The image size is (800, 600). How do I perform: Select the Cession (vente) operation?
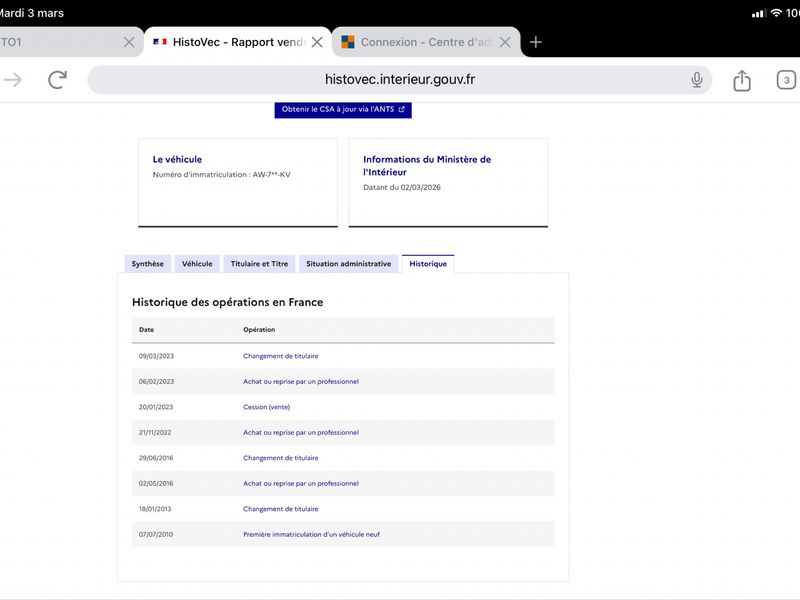(266, 407)
